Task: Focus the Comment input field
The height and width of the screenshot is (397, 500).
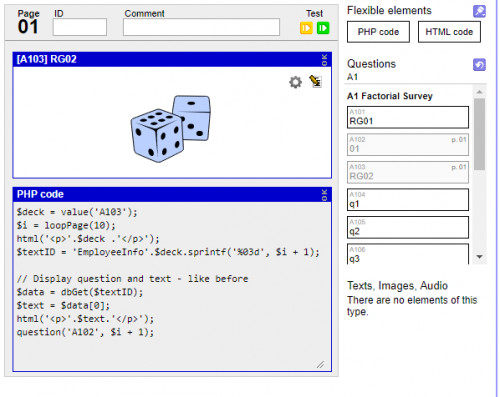Action: [x=201, y=27]
